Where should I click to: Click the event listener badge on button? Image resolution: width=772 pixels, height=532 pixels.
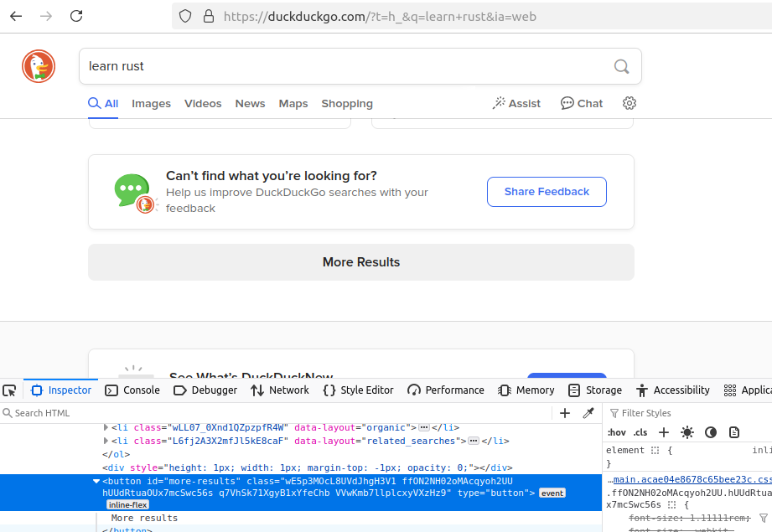pos(552,493)
